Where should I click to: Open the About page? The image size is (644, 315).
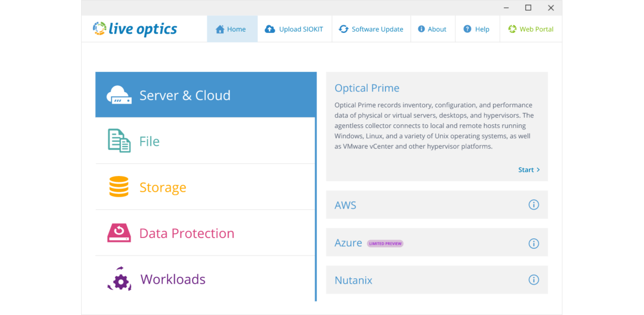click(x=433, y=29)
